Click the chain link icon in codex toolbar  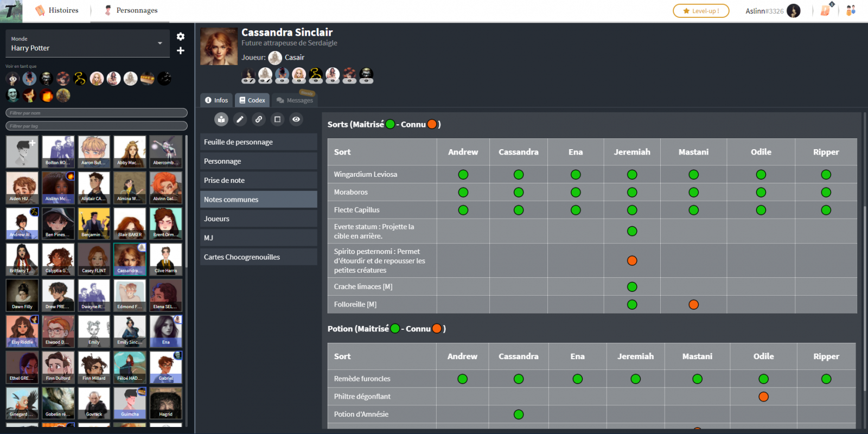click(x=259, y=119)
